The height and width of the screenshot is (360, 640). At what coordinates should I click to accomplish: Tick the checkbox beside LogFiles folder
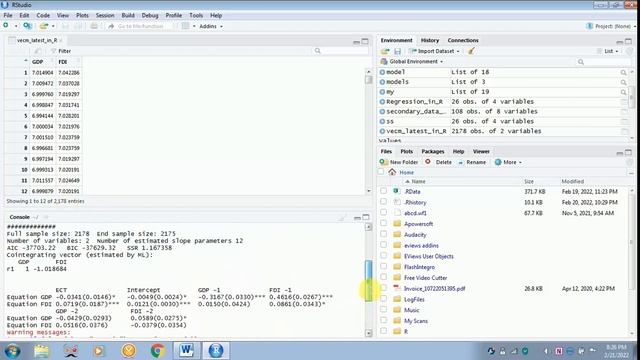[x=383, y=298]
